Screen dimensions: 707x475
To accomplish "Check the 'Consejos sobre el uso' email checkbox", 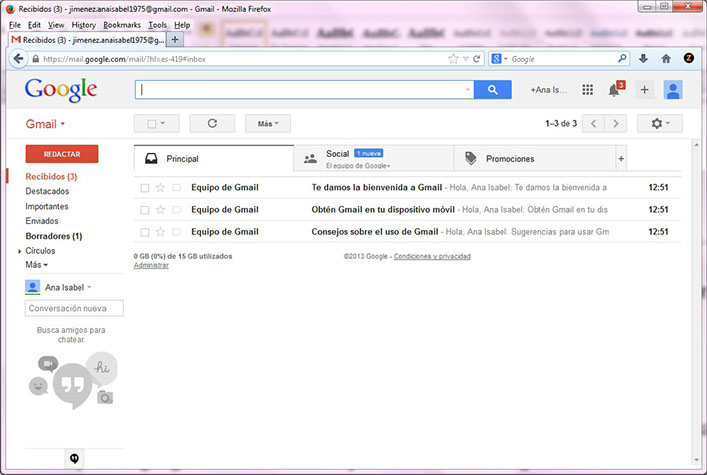I will point(145,232).
